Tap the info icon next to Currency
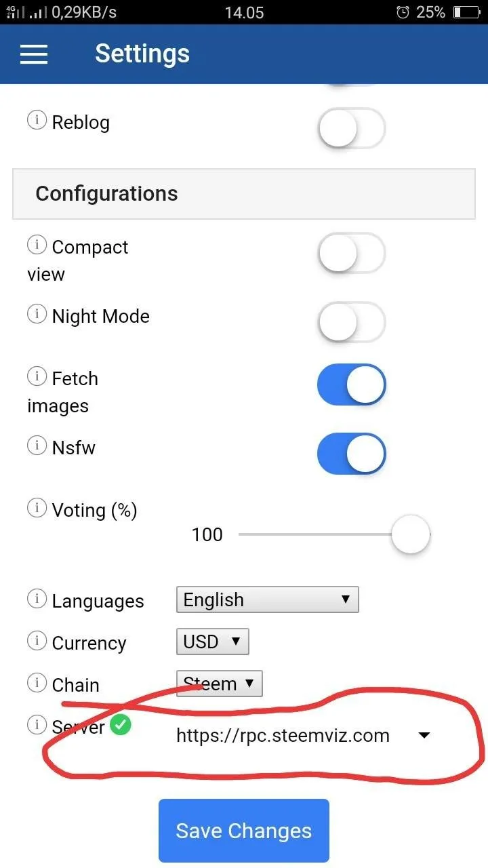 [37, 641]
